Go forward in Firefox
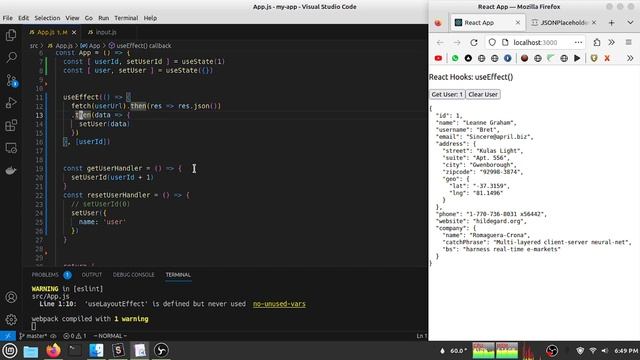Image resolution: width=640 pixels, height=360 pixels. point(457,42)
